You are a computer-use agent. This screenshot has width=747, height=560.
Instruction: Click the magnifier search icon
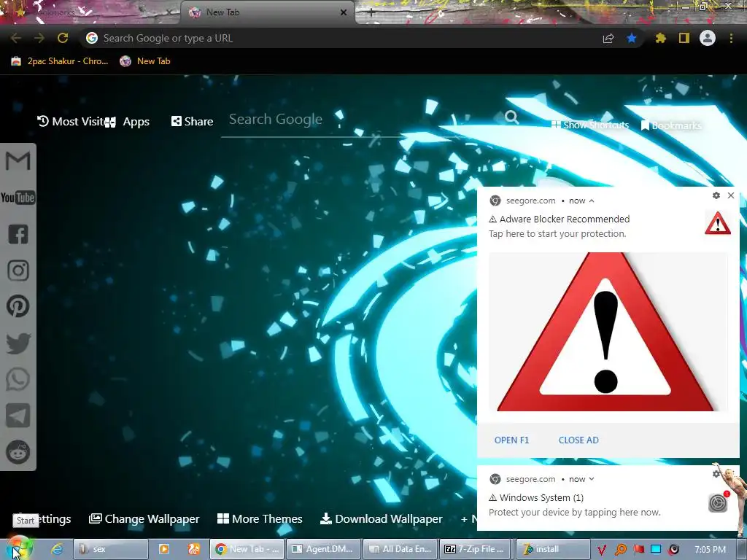[511, 117]
